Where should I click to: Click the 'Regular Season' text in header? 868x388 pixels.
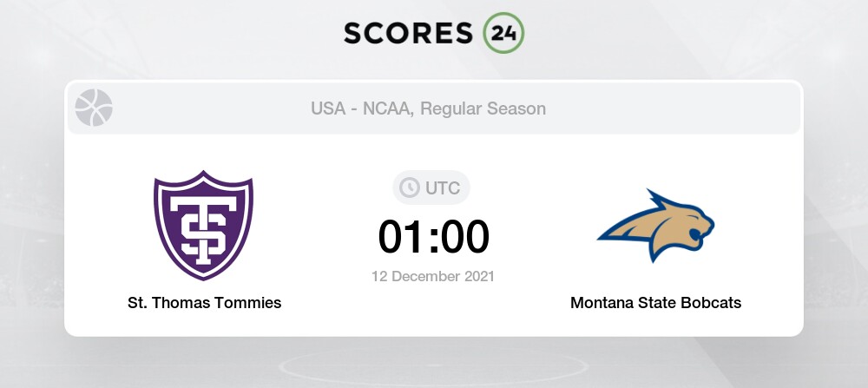click(483, 109)
